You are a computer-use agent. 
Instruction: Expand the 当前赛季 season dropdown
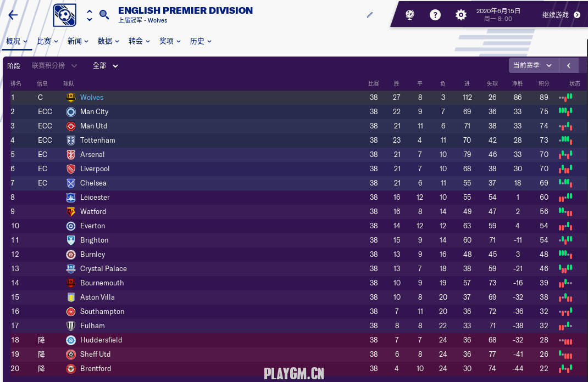(533, 66)
